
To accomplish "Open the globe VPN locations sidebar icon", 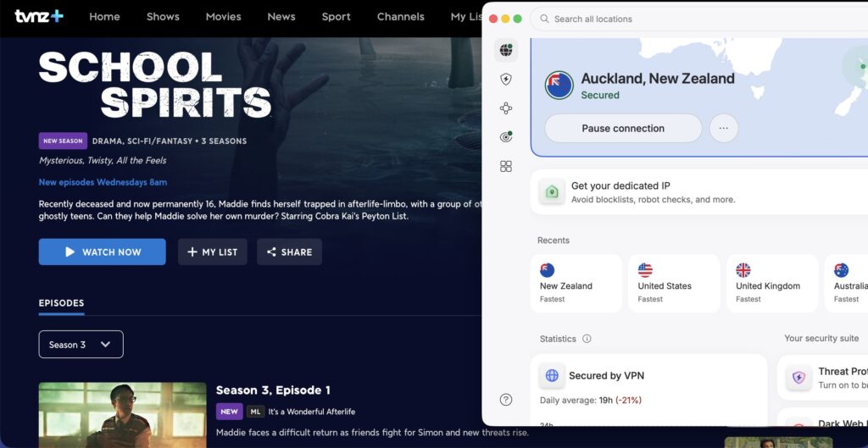I will click(506, 50).
